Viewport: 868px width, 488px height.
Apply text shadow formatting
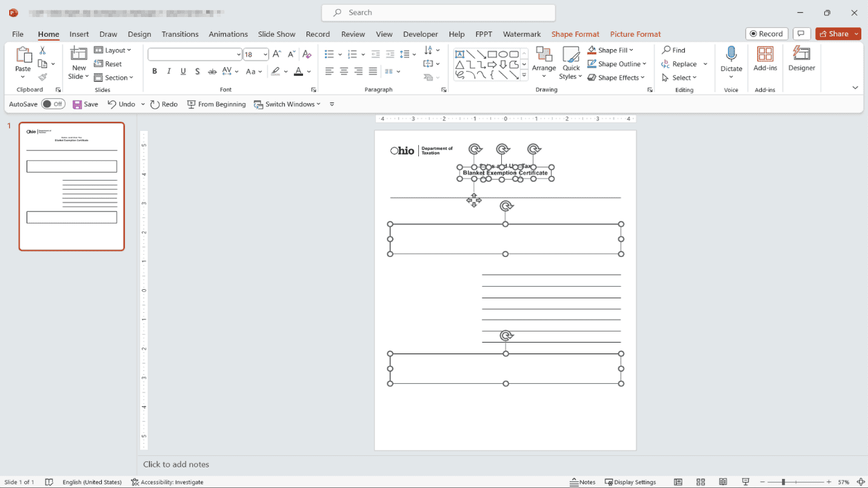coord(198,72)
